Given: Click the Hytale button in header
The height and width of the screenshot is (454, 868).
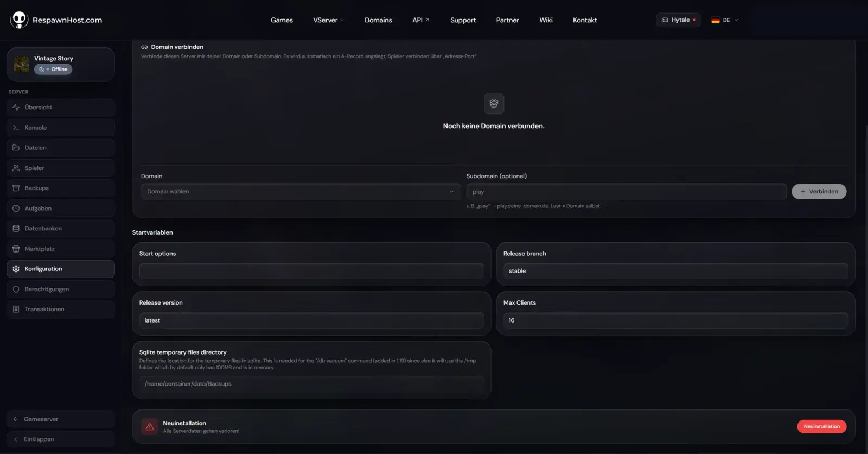Looking at the screenshot, I should (x=678, y=20).
